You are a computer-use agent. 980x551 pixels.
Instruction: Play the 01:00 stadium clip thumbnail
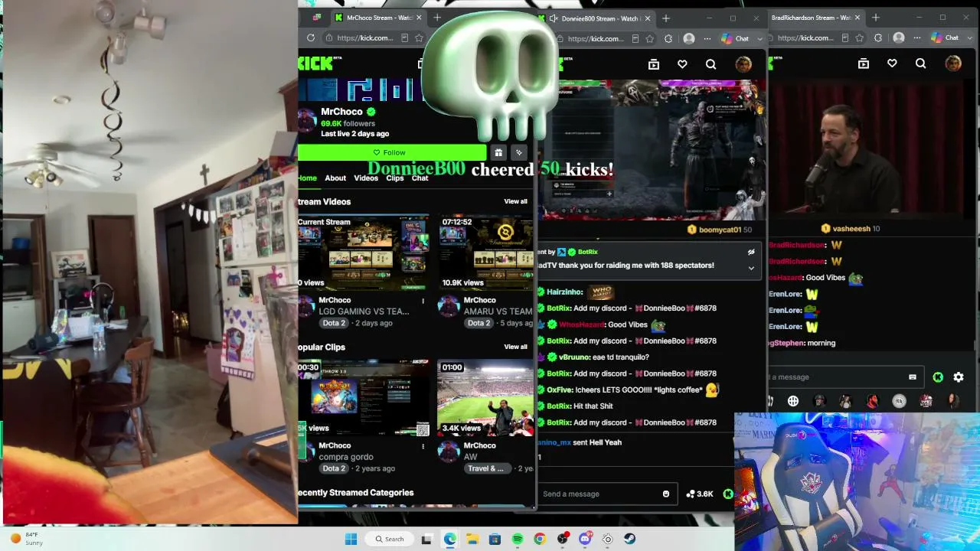(x=485, y=398)
